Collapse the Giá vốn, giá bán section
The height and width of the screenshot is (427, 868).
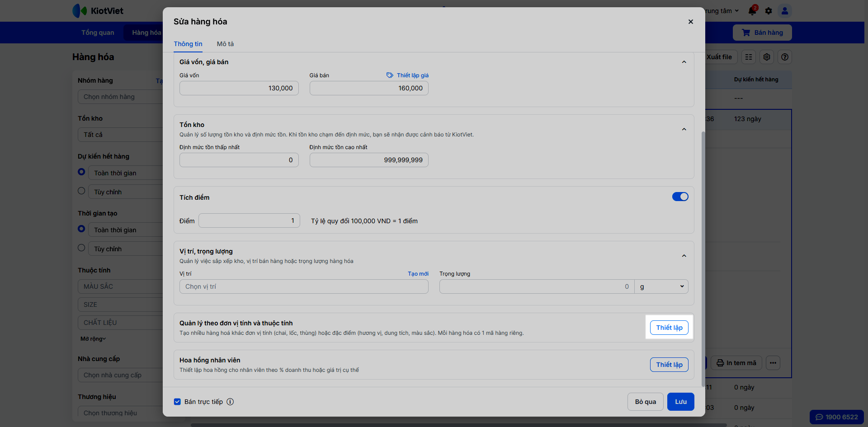click(x=684, y=62)
